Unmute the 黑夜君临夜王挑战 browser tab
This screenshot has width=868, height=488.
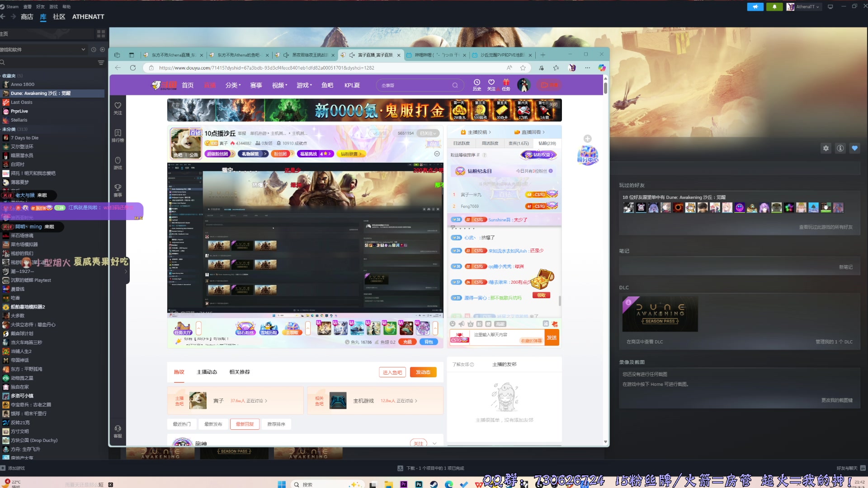[x=286, y=55]
